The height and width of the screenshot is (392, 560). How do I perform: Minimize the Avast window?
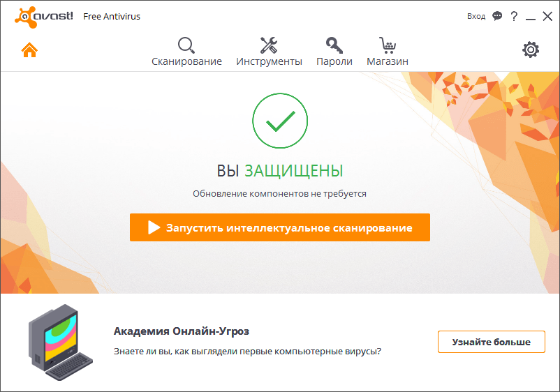point(531,16)
